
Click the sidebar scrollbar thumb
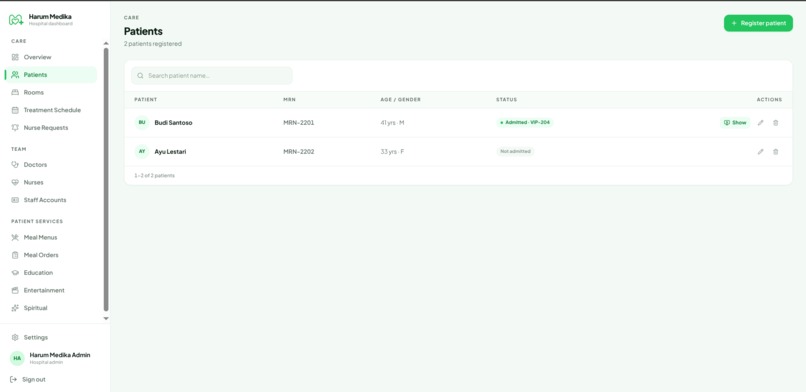click(x=106, y=179)
